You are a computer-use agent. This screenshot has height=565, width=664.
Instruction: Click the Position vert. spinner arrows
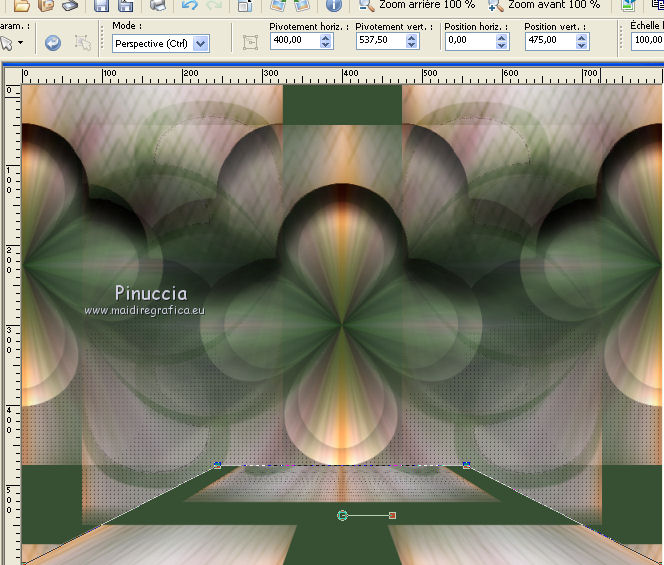[x=582, y=42]
